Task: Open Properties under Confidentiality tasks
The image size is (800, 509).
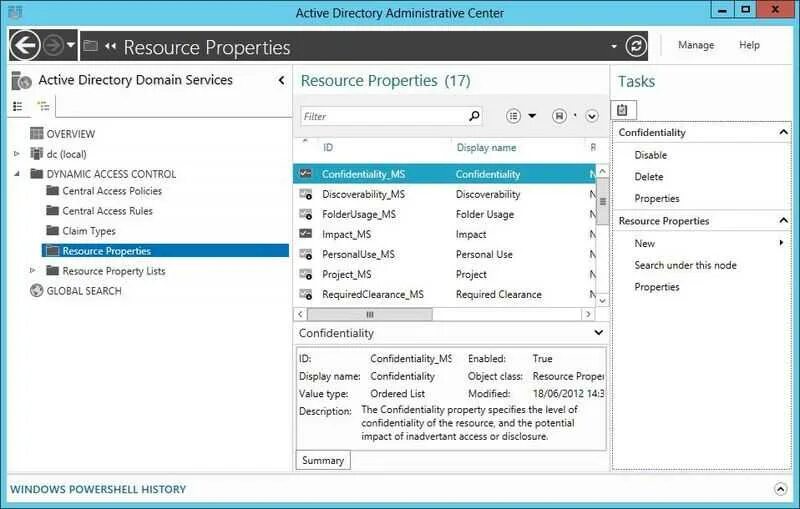Action: click(x=657, y=198)
